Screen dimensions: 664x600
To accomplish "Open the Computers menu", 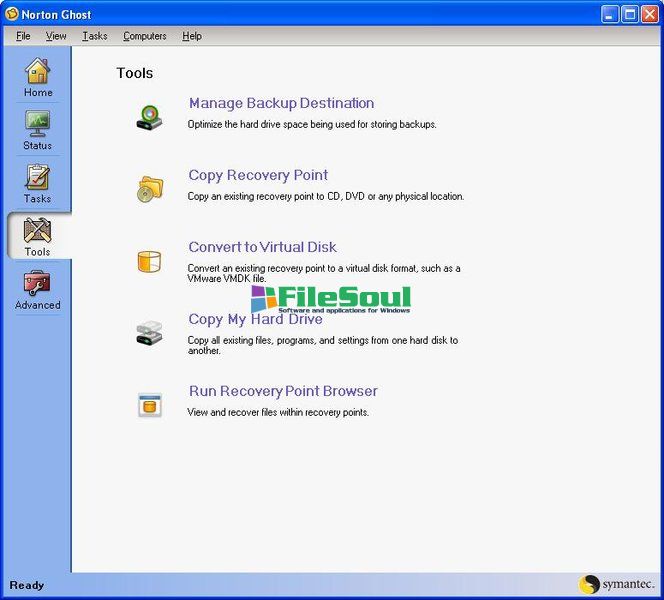I will [145, 36].
